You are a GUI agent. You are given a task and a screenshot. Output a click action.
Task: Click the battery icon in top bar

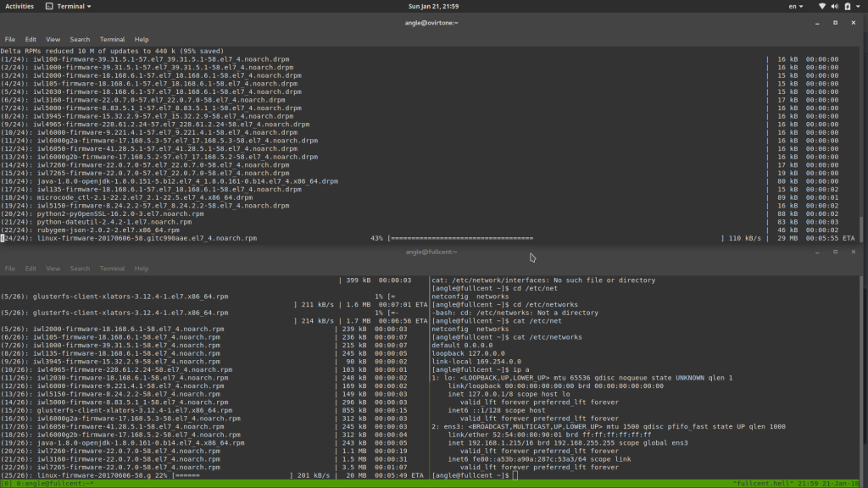(849, 6)
